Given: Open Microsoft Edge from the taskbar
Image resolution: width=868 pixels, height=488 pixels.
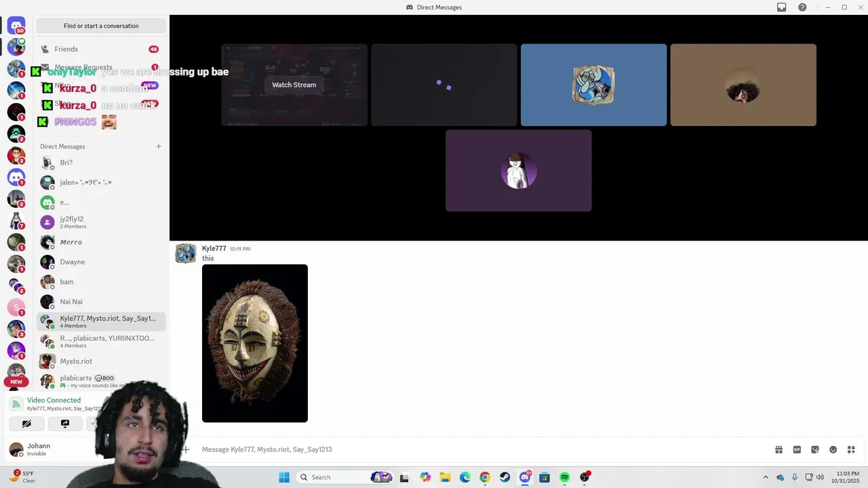Looking at the screenshot, I should tap(465, 477).
